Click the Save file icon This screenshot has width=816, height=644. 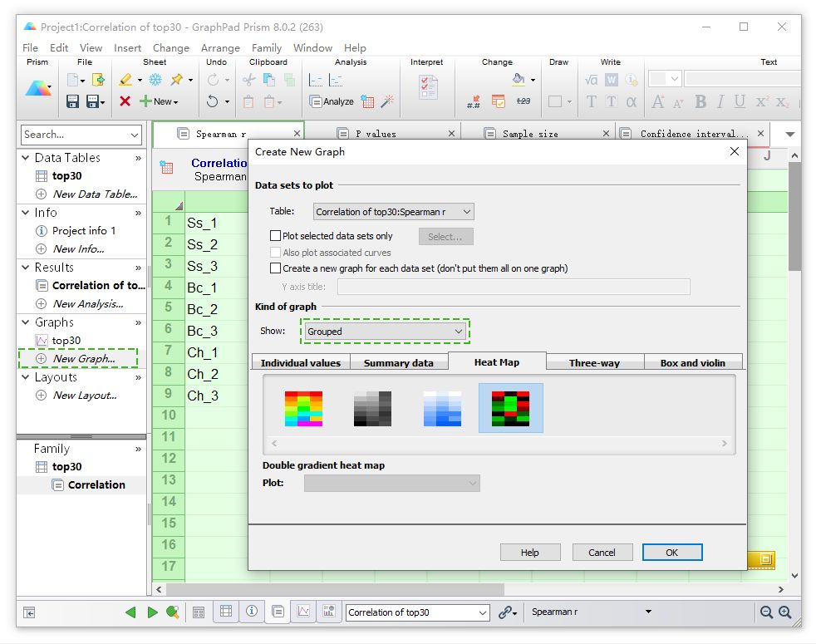73,101
